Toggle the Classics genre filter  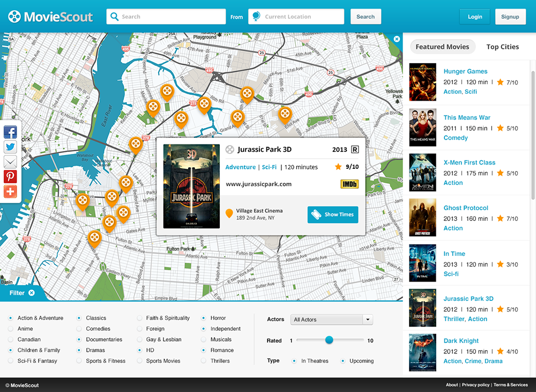coord(79,318)
